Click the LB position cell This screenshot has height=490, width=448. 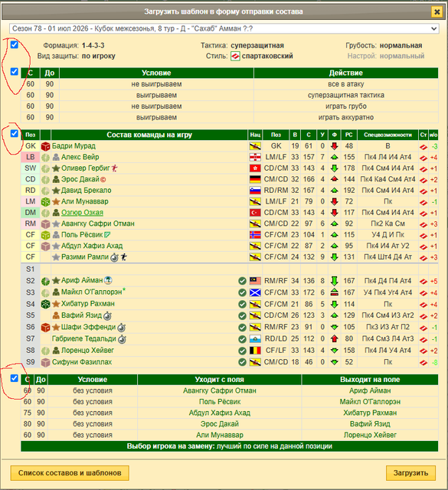point(31,157)
